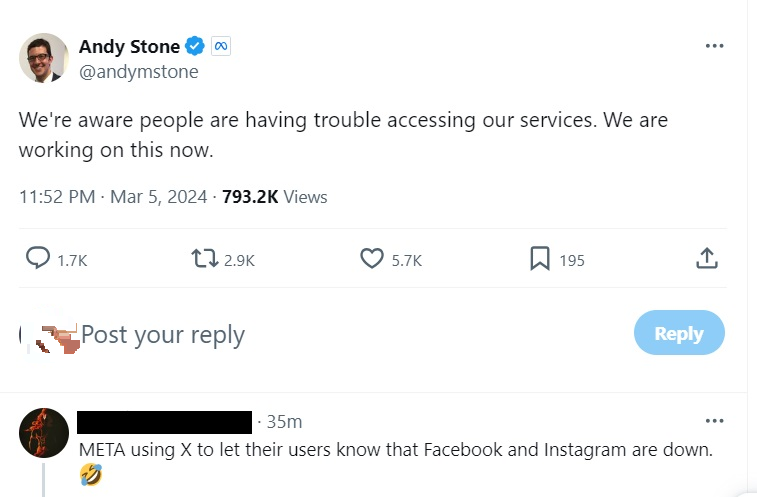Click the redacted reply author name

coord(164,422)
